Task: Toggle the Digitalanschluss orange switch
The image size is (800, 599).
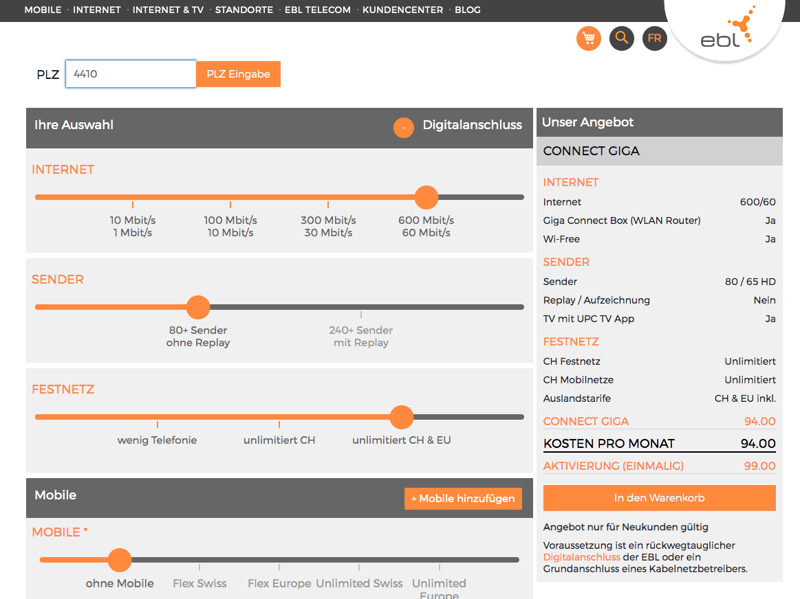Action: coord(404,128)
